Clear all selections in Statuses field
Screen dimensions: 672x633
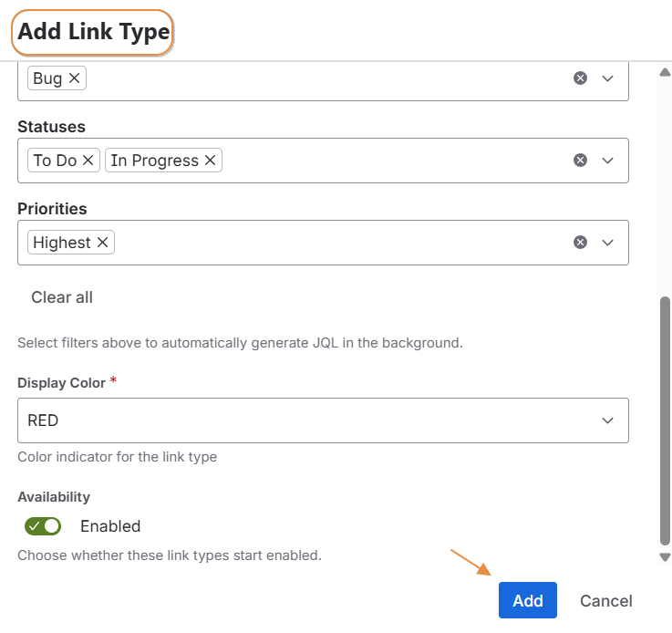580,161
